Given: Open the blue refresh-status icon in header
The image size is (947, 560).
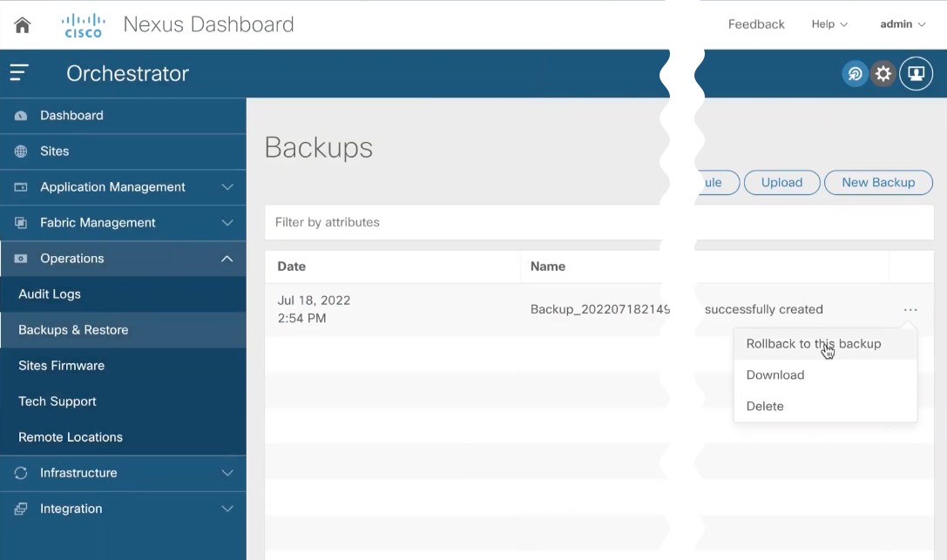Looking at the screenshot, I should tap(856, 74).
